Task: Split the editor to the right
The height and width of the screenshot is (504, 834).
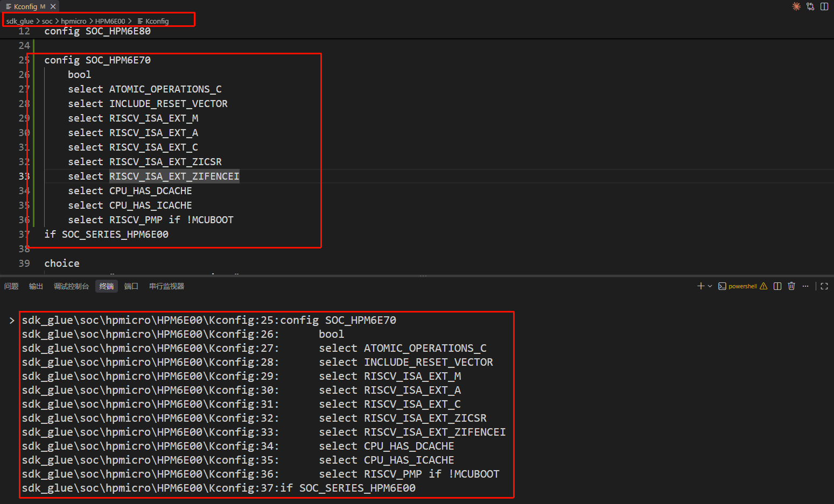Action: [824, 6]
